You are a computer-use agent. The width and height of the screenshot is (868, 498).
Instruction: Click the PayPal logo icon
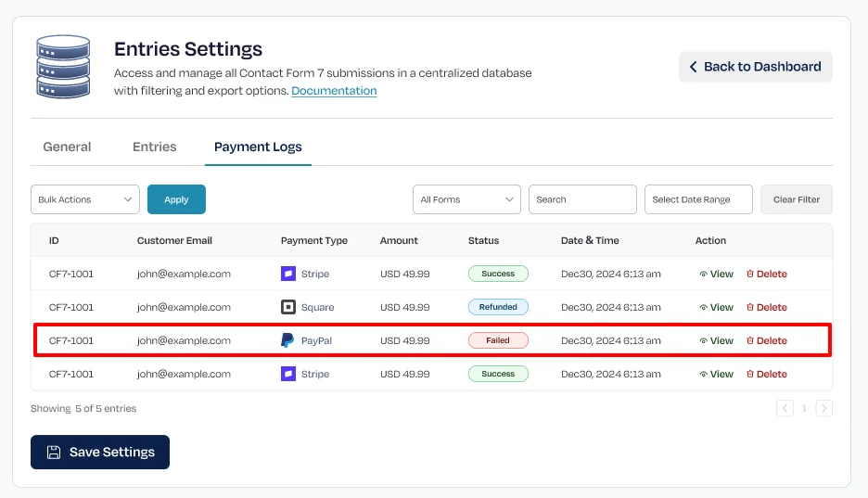287,340
